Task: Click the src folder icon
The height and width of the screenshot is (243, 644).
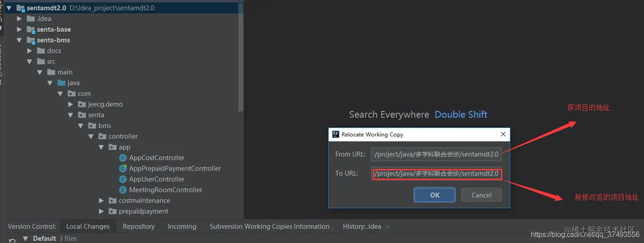Action: point(41,62)
